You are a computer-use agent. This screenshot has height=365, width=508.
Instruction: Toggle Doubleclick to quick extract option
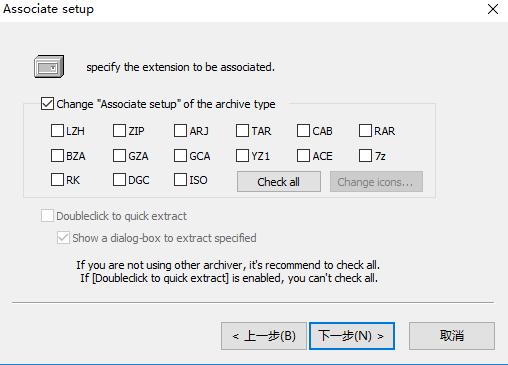47,216
